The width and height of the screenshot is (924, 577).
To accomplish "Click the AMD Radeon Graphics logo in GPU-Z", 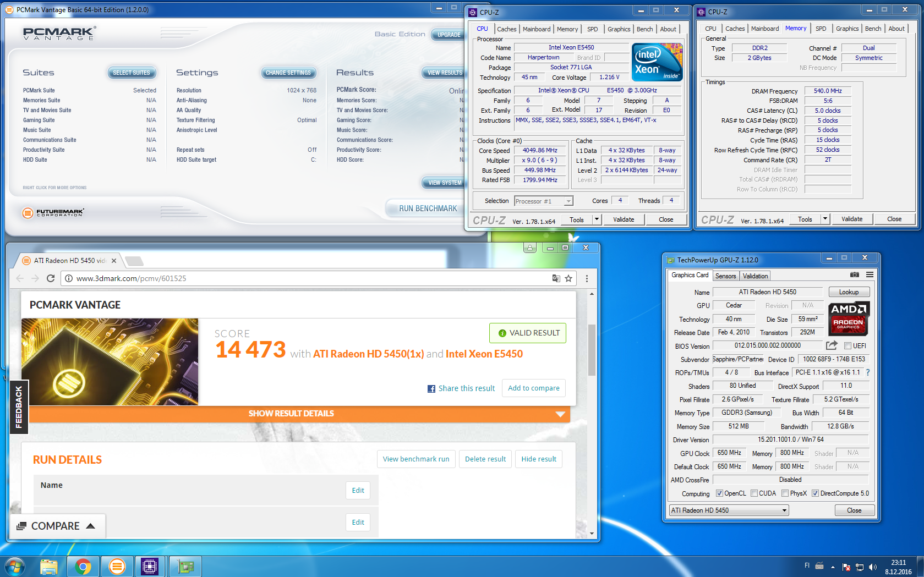I will (x=848, y=318).
